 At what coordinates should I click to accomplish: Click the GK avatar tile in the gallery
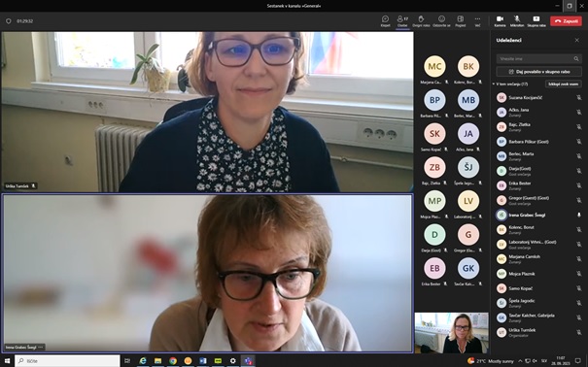pyautogui.click(x=468, y=269)
